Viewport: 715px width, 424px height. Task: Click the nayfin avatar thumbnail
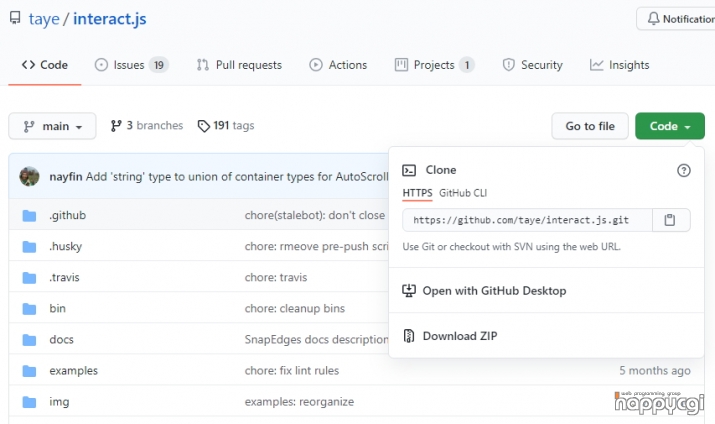[29, 176]
